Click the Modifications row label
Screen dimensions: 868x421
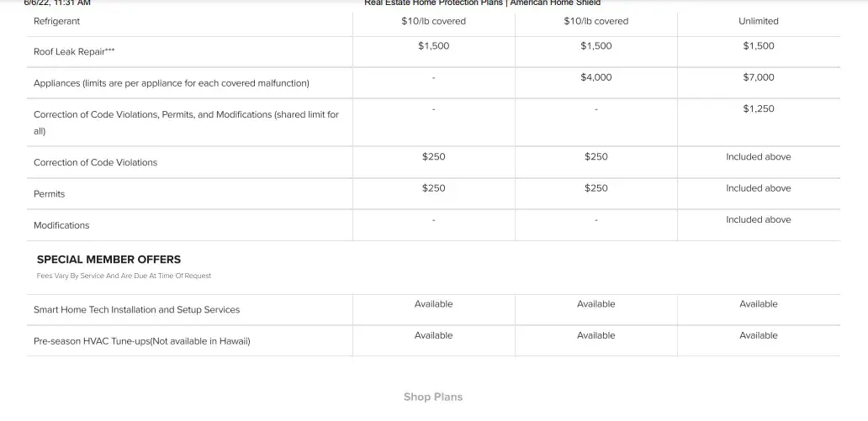click(61, 225)
